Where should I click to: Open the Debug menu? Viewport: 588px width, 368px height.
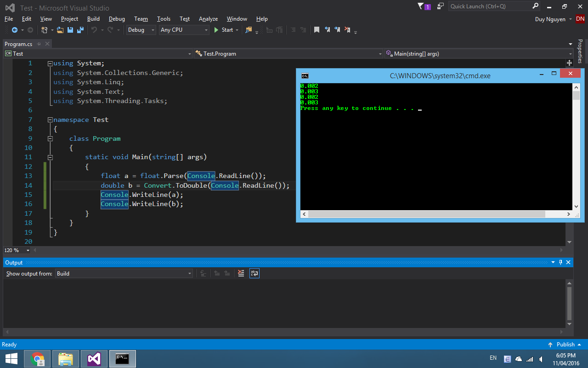[117, 19]
